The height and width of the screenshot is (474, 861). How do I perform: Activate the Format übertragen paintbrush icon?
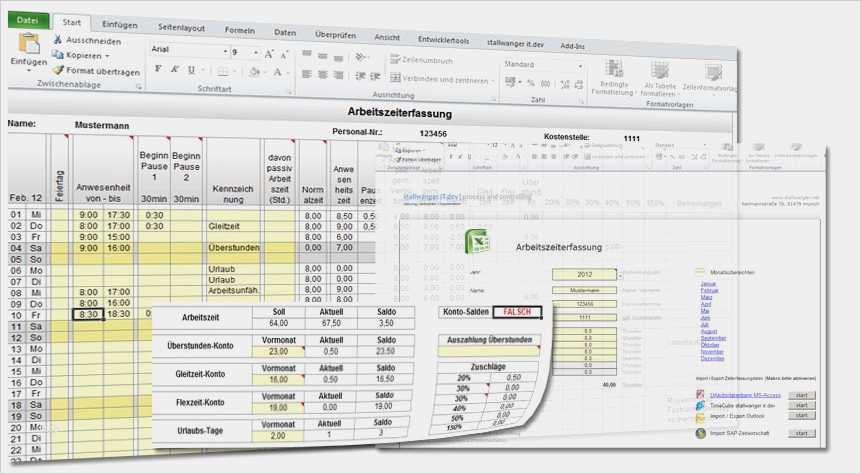pyautogui.click(x=58, y=70)
